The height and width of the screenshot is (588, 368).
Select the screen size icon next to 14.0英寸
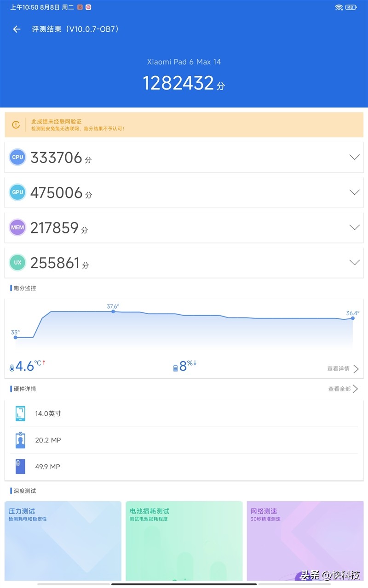coord(20,413)
